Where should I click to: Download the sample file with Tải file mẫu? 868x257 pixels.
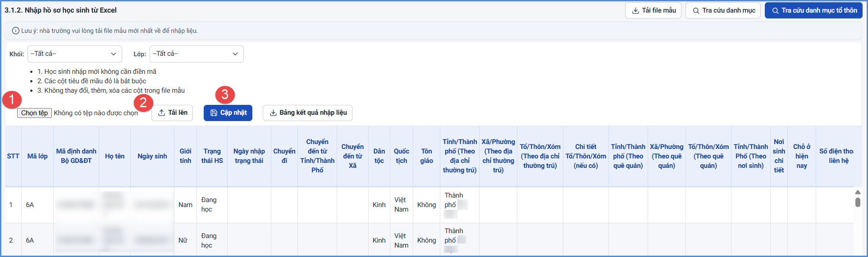tap(653, 10)
